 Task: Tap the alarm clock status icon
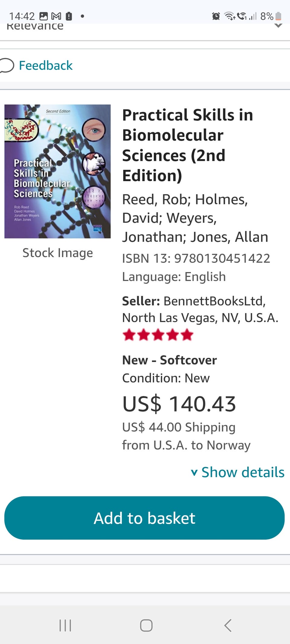[x=216, y=16]
